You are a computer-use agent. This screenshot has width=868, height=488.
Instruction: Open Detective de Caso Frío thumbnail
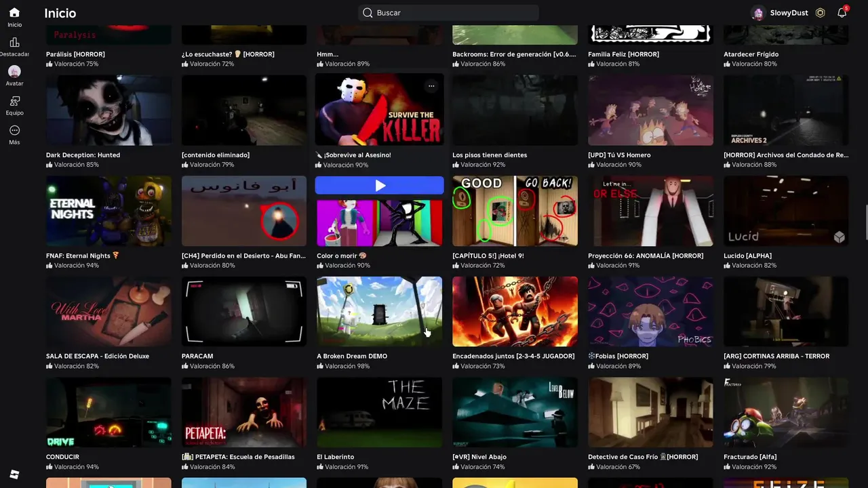[651, 412]
